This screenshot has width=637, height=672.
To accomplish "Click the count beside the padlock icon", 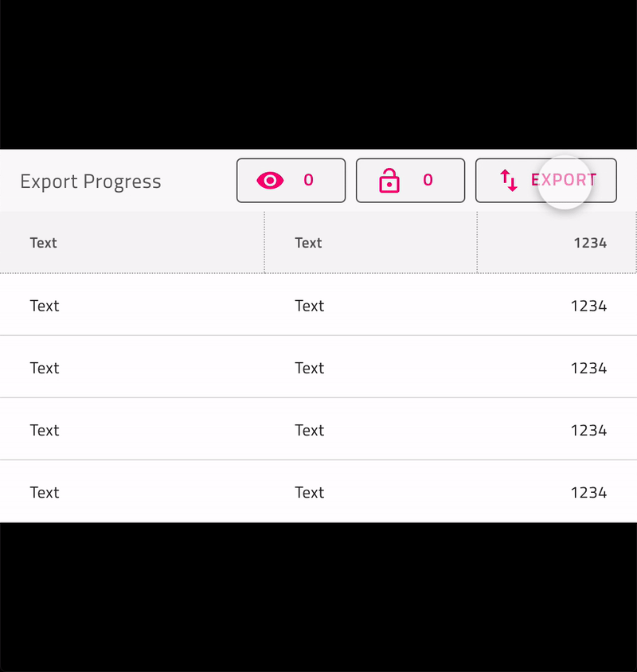I will [428, 181].
